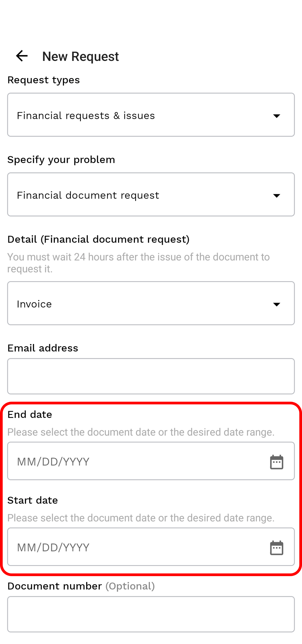Screen dimensions: 302x644
Task: Click the Detail (Financial document request) label
Action: coord(98,239)
